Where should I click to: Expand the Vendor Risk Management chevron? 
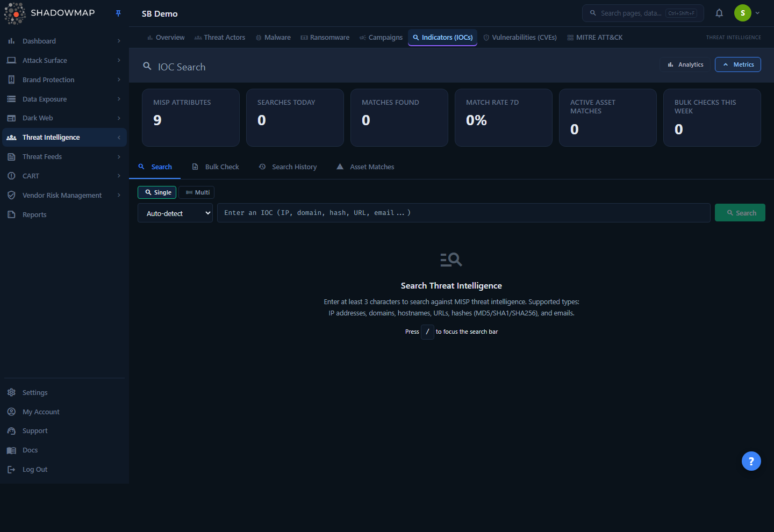119,195
